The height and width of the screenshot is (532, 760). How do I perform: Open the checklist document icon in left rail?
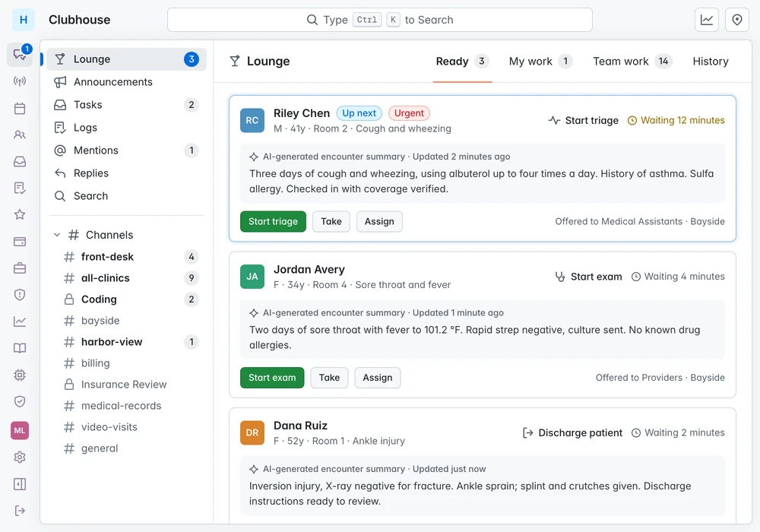[20, 188]
